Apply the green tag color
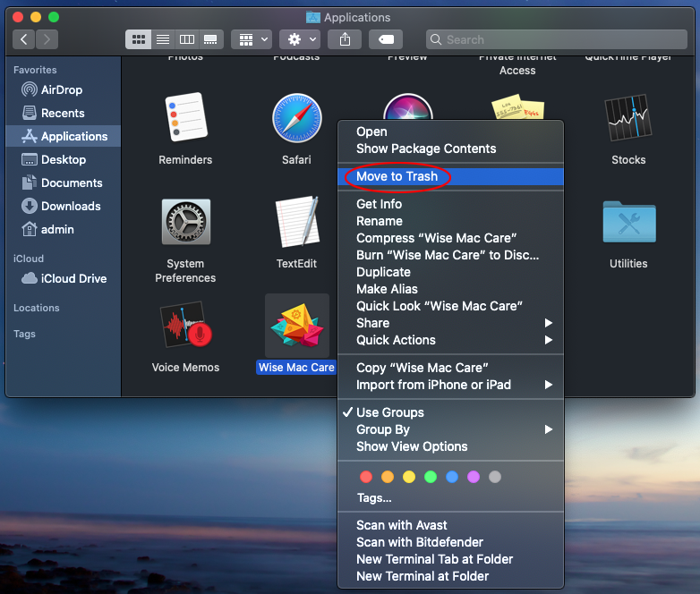This screenshot has width=700, height=594. (431, 477)
